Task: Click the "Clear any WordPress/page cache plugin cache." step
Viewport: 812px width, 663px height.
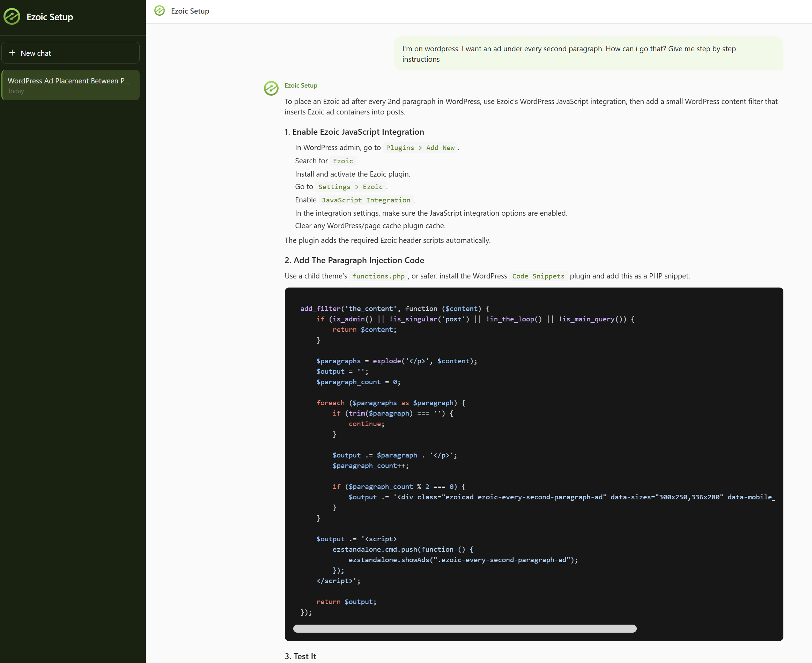Action: pyautogui.click(x=370, y=226)
